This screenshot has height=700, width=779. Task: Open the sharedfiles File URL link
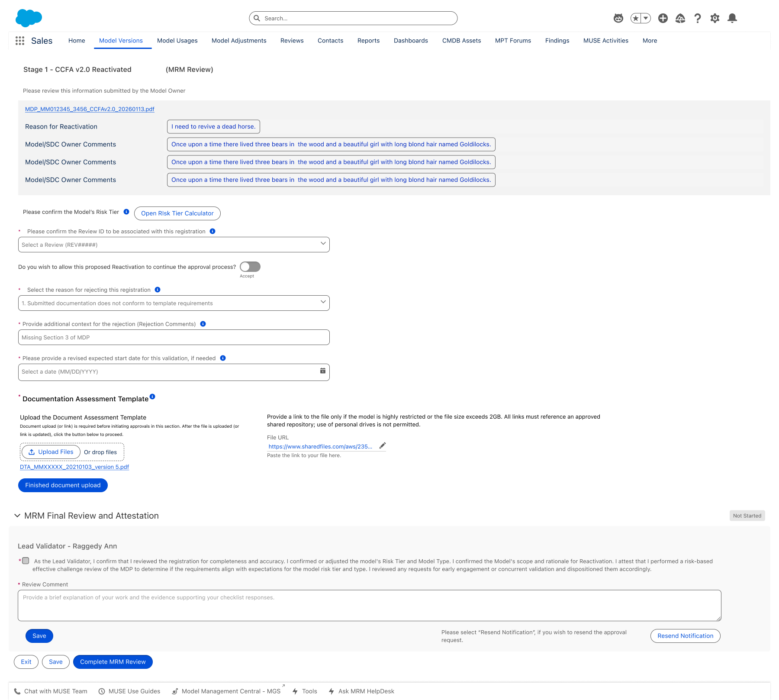coord(320,446)
